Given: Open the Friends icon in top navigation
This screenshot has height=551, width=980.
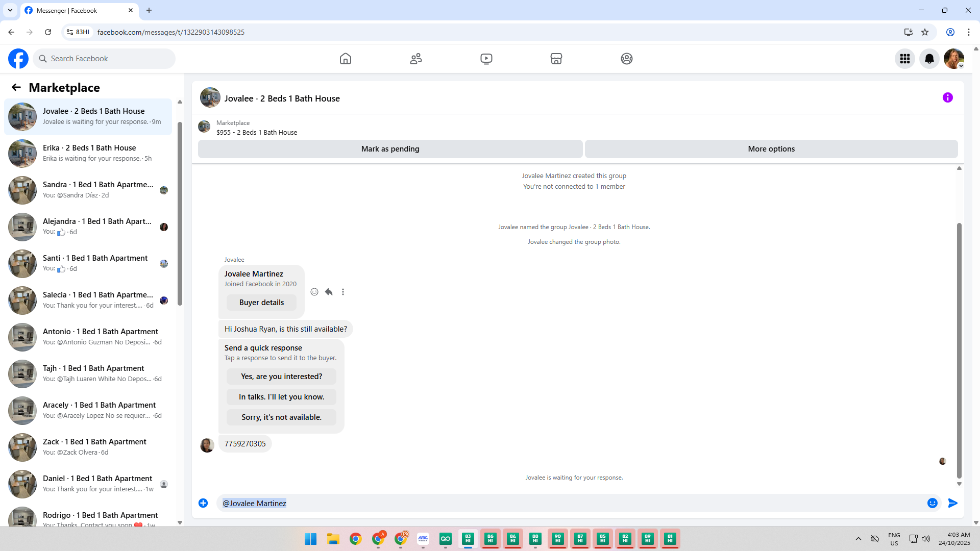Looking at the screenshot, I should click(416, 59).
